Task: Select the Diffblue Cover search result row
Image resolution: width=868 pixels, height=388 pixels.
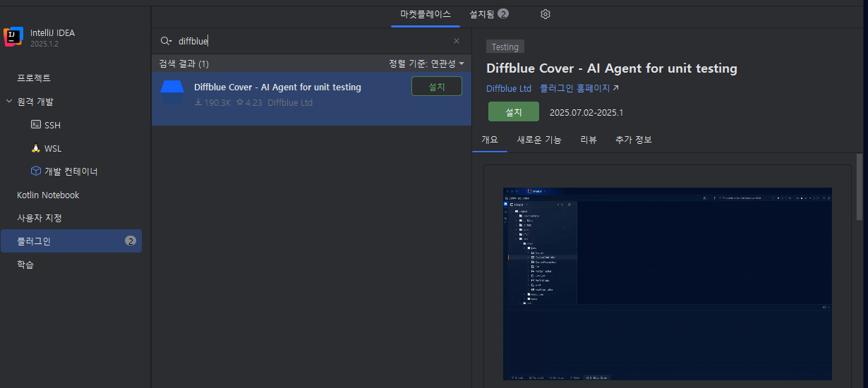Action: pos(311,99)
